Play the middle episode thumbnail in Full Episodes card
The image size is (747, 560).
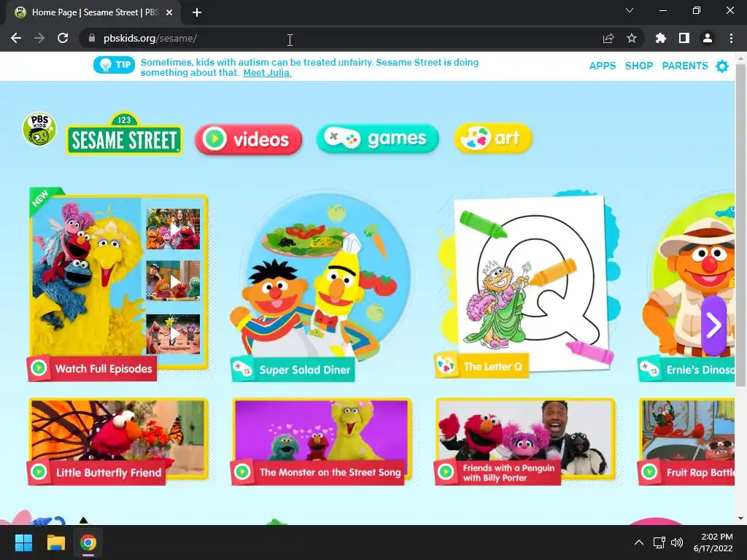173,281
